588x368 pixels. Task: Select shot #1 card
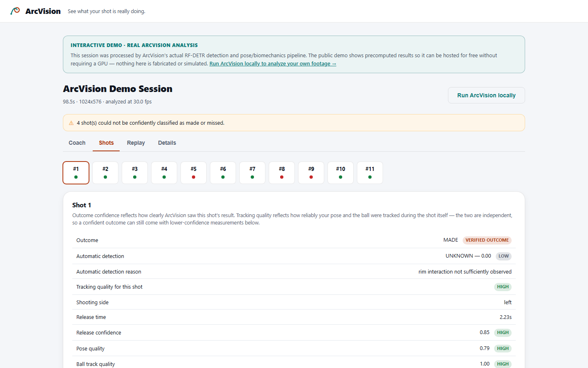[x=76, y=173]
